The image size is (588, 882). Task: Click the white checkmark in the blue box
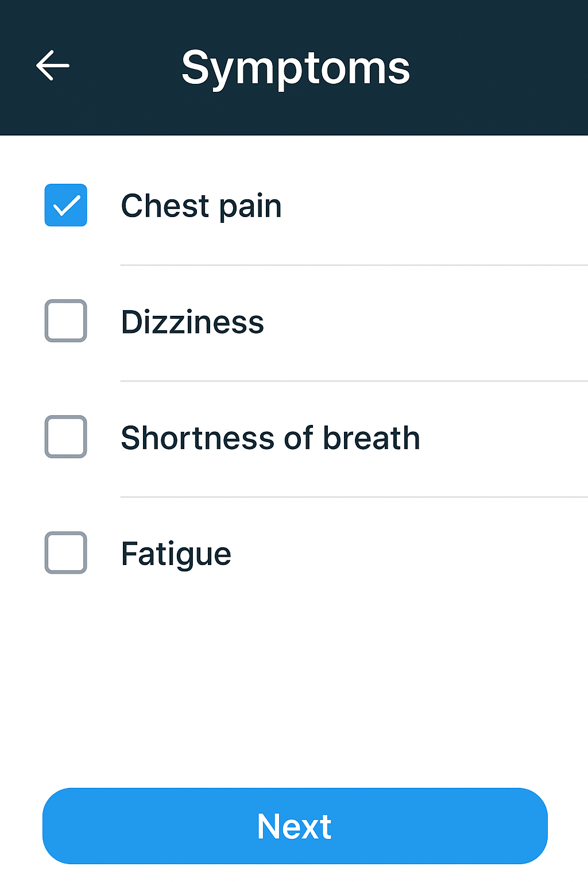[66, 205]
